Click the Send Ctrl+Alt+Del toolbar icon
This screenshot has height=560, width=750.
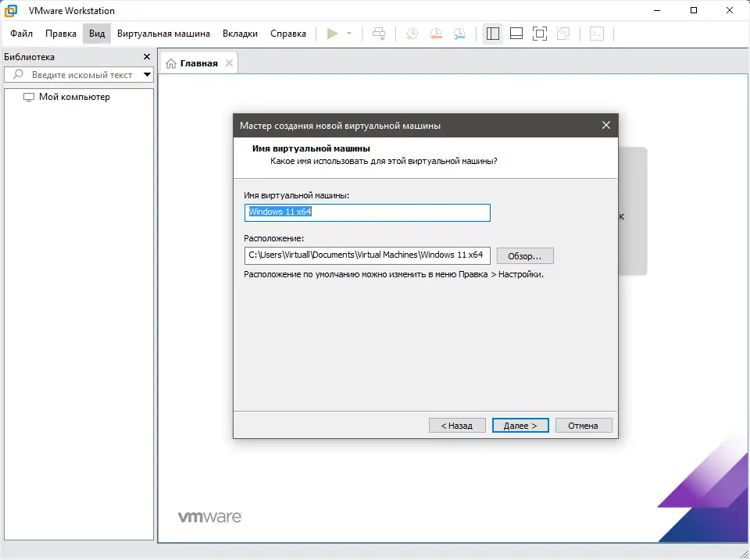pos(379,34)
